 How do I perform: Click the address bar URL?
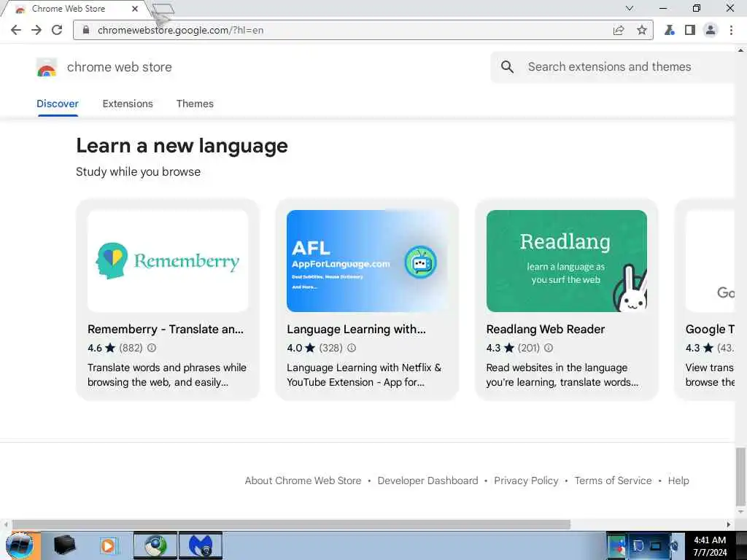[181, 31]
